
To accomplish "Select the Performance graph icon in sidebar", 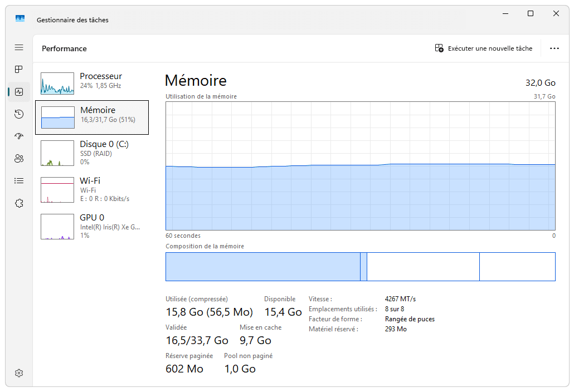I will 19,92.
